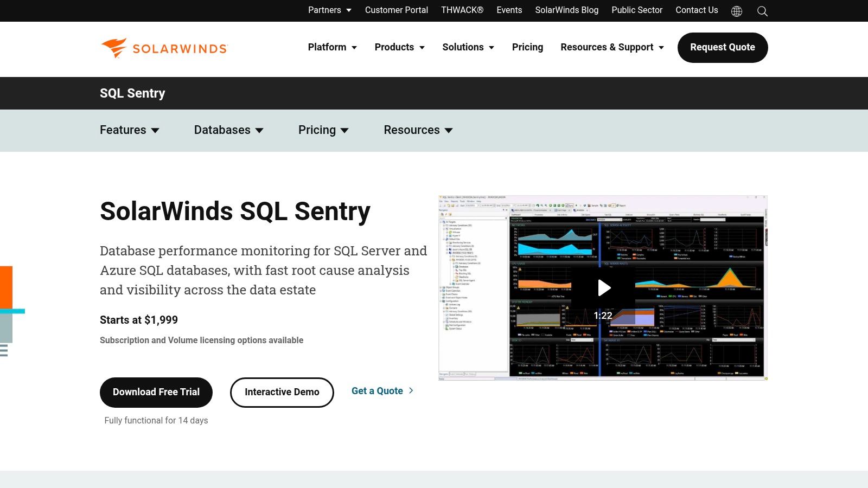Screen dimensions: 868x488
Task: Expand the Platform dropdown
Action: click(x=332, y=47)
